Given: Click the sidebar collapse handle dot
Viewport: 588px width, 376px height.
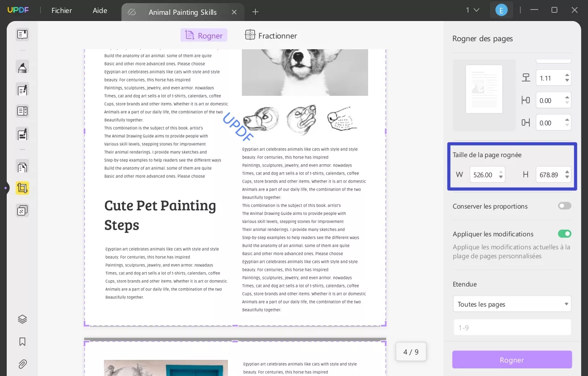Looking at the screenshot, I should pos(5,188).
